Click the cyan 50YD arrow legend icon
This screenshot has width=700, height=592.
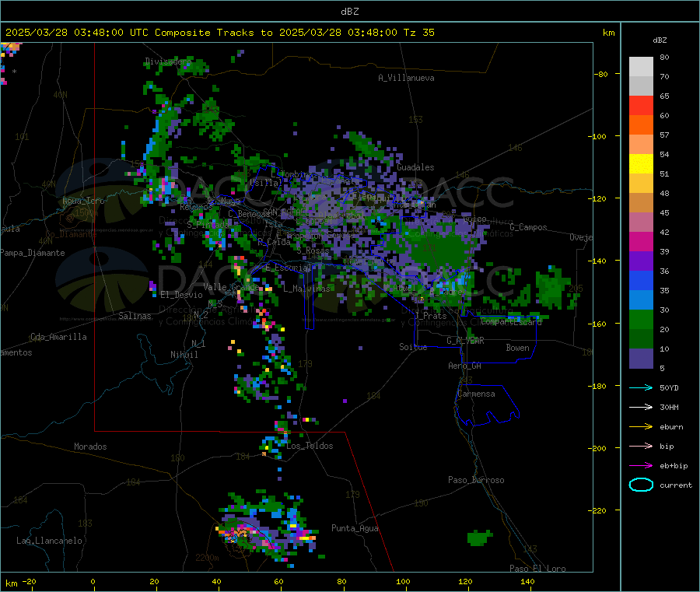(641, 387)
